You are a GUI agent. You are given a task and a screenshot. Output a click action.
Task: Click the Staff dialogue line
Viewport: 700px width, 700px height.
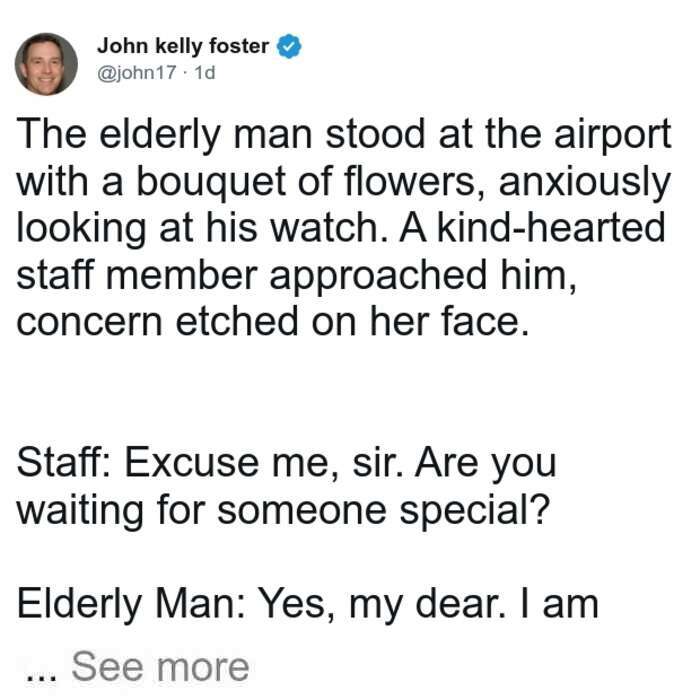(287, 486)
